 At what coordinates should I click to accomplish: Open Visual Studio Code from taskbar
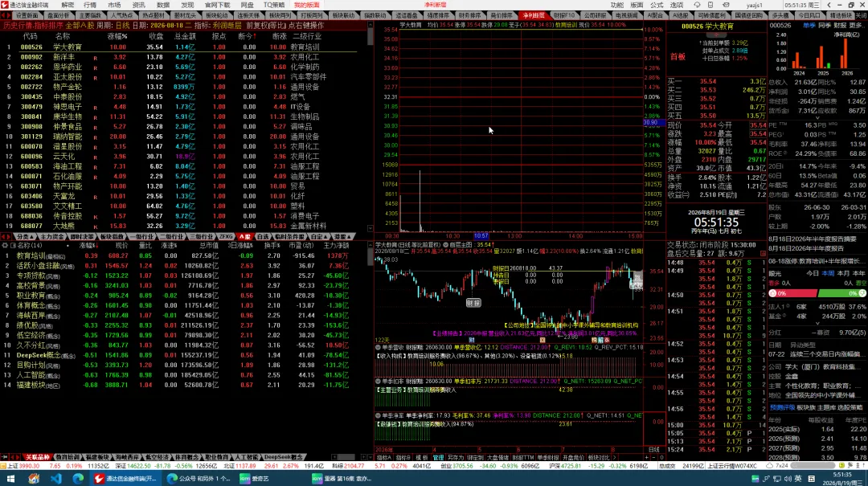[x=56, y=478]
